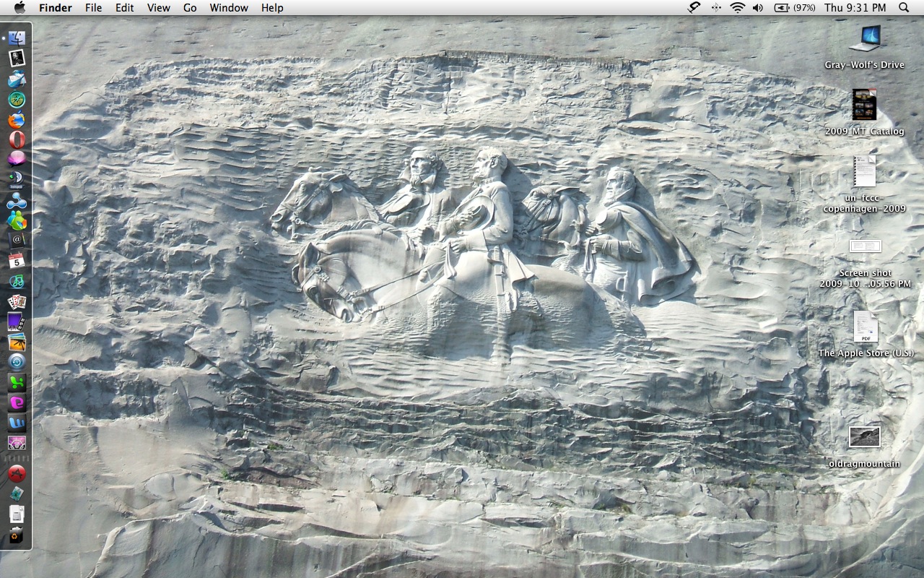Image resolution: width=924 pixels, height=578 pixels.
Task: Open Address Book from the dock
Action: click(x=17, y=239)
